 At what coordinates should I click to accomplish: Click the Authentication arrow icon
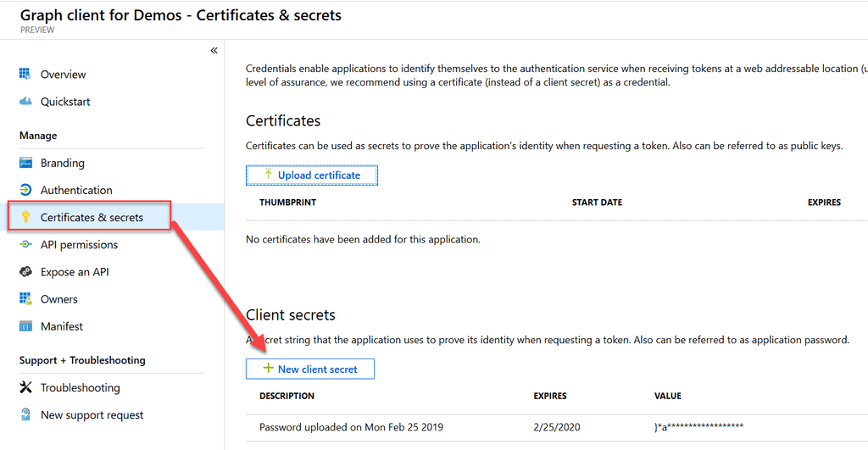[25, 190]
